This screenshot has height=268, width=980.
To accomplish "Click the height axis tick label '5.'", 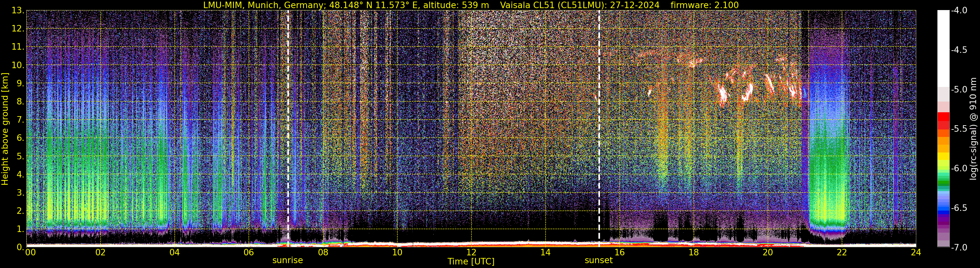I will pos(20,156).
